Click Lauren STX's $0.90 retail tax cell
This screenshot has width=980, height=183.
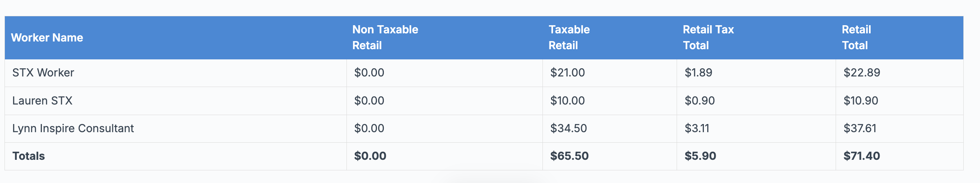(x=699, y=101)
